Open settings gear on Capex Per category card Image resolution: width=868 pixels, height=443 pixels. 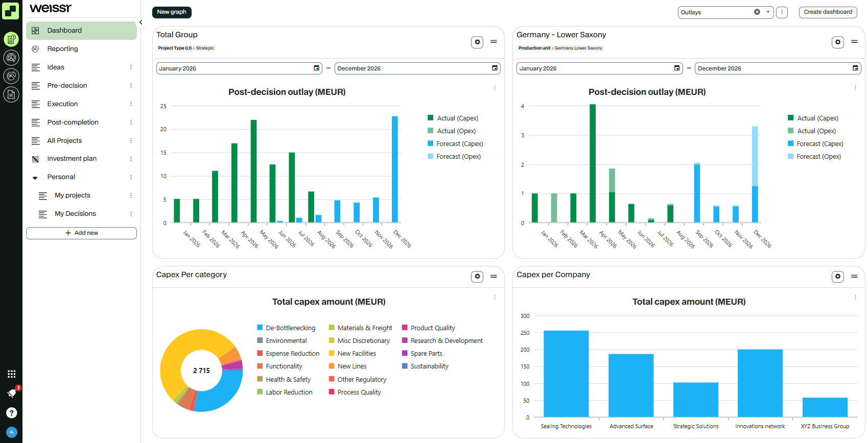click(x=477, y=276)
